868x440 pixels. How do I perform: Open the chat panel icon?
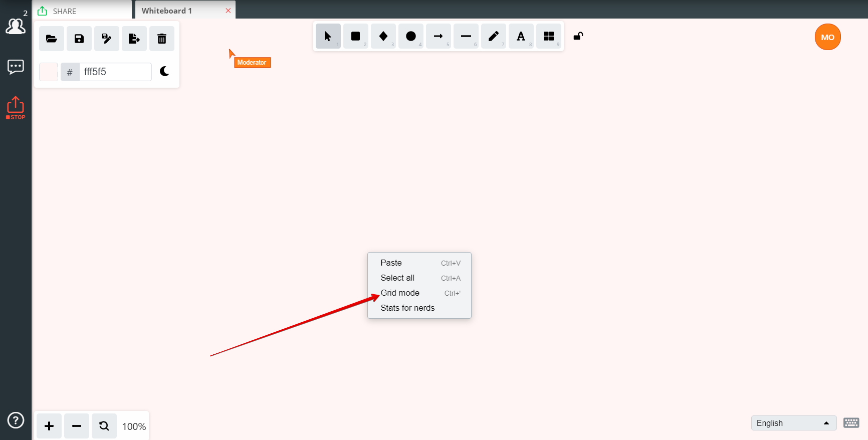coord(16,67)
